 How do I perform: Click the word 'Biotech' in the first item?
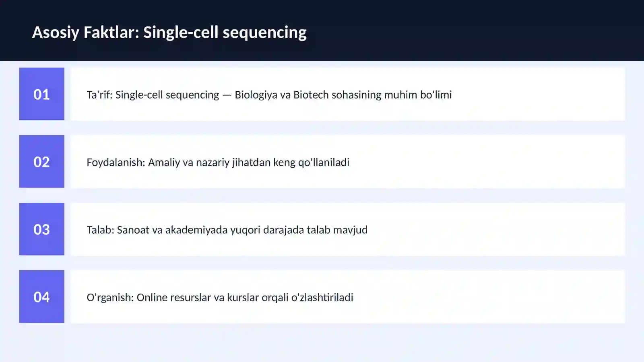tap(311, 95)
